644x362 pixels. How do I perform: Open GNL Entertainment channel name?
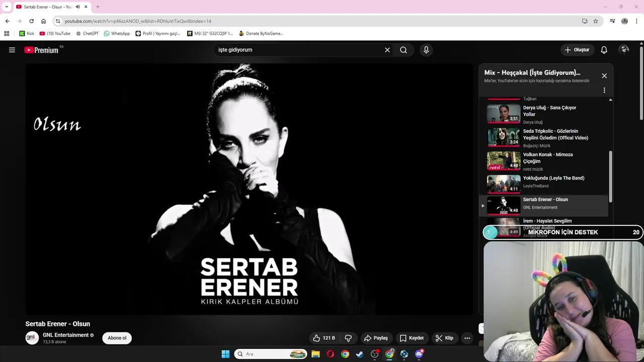pyautogui.click(x=65, y=335)
